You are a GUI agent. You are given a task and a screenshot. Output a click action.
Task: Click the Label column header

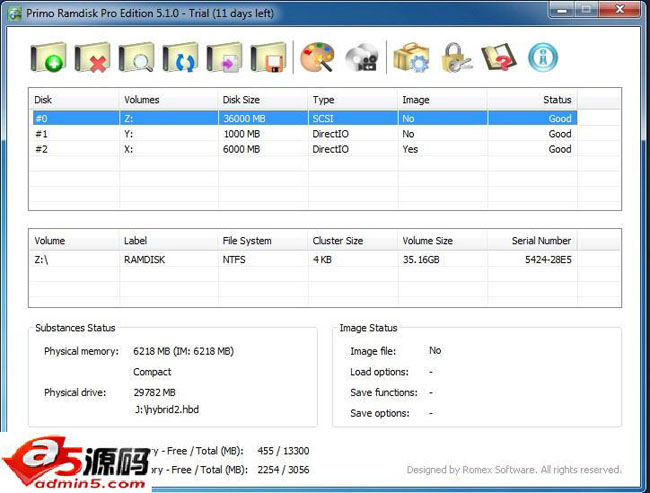169,240
